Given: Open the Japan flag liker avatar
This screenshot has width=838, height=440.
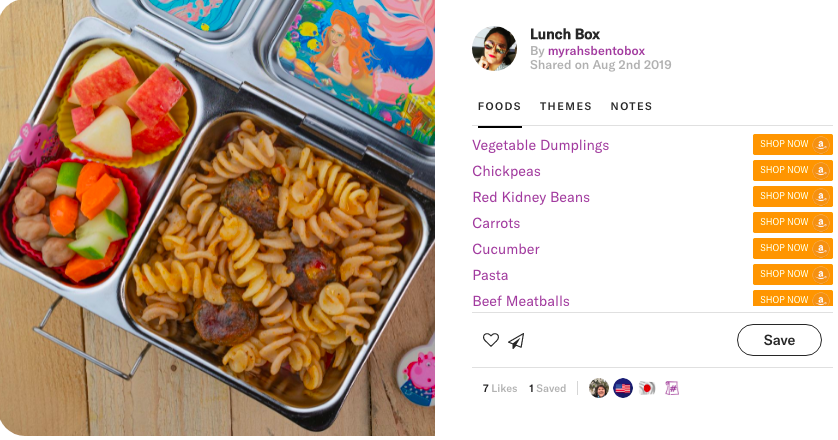Looking at the screenshot, I should pyautogui.click(x=647, y=388).
